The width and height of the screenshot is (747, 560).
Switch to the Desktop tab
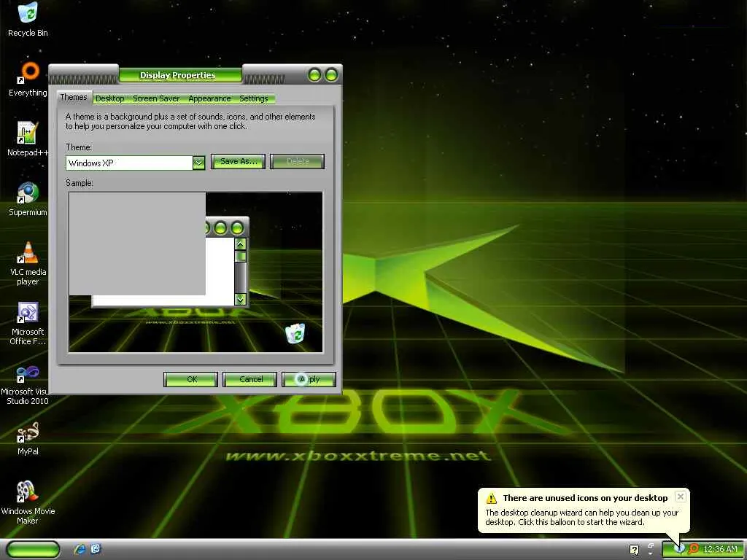point(109,98)
